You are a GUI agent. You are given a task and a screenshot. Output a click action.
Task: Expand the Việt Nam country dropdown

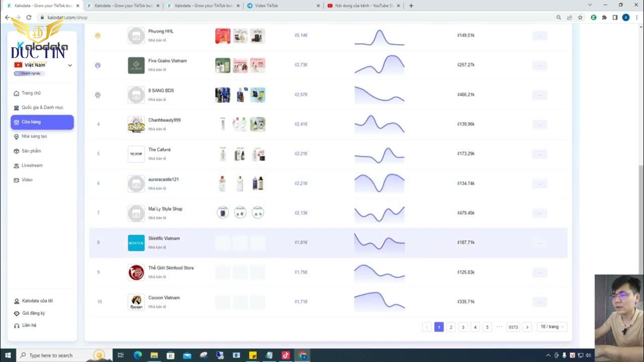43,65
